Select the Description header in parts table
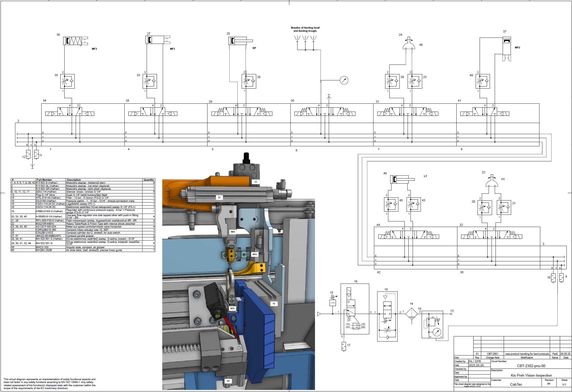The image size is (572, 392). point(74,180)
